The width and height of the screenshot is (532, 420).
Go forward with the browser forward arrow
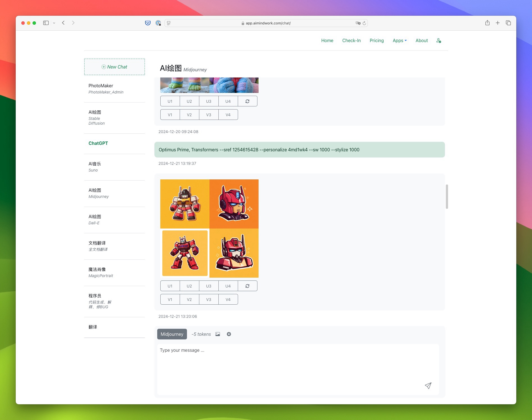point(73,23)
